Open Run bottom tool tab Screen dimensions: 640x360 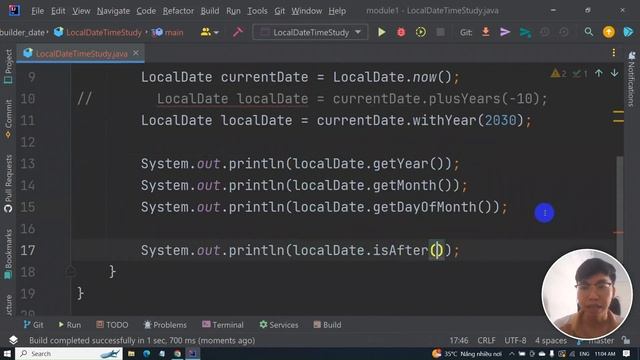click(69, 325)
